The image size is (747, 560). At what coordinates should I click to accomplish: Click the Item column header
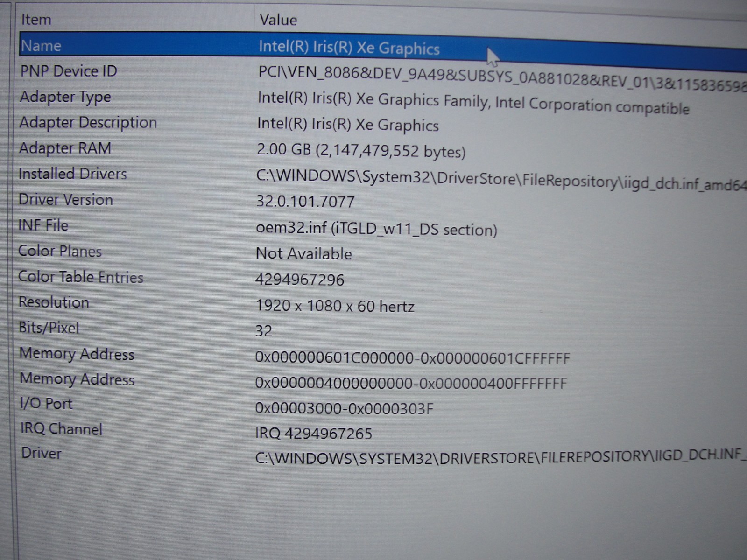coord(36,20)
